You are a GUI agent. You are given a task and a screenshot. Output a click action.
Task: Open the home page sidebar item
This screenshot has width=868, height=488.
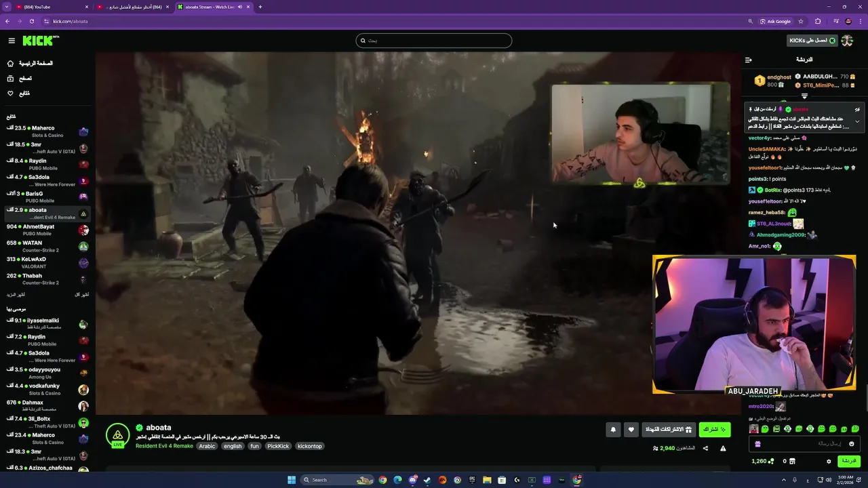coord(30,63)
